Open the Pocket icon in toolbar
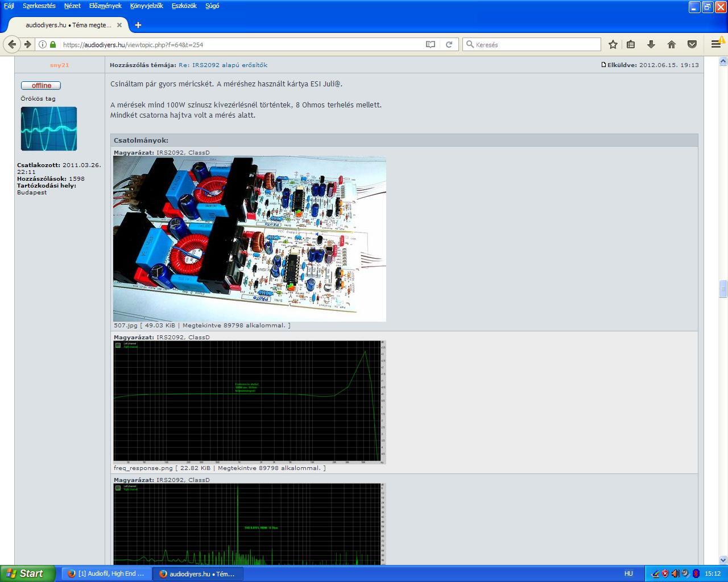The image size is (728, 582). pos(692,44)
